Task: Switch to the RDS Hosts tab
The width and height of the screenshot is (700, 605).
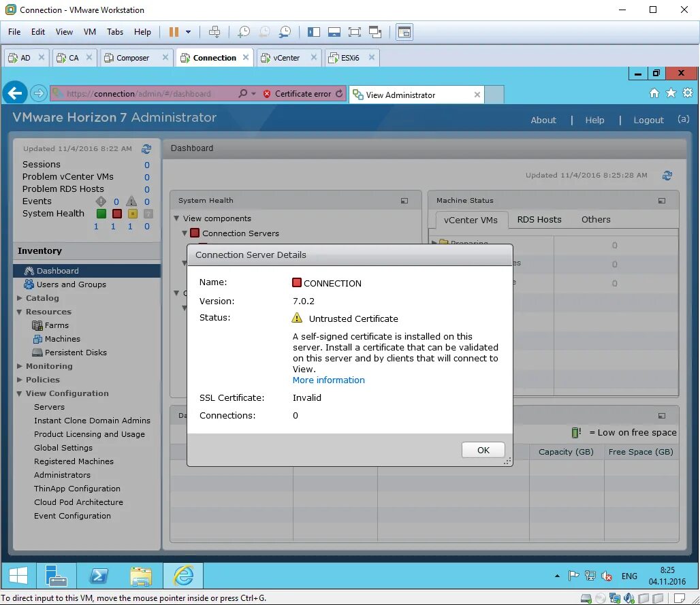Action: 539,220
